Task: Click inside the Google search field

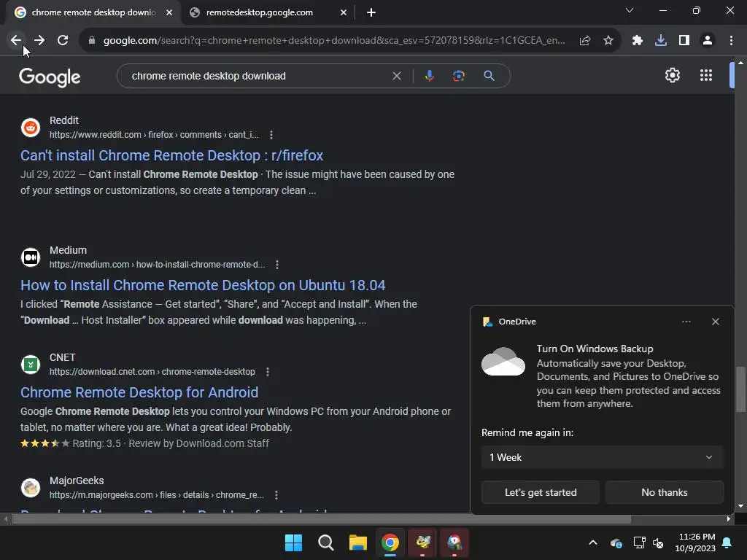Action: coord(258,76)
